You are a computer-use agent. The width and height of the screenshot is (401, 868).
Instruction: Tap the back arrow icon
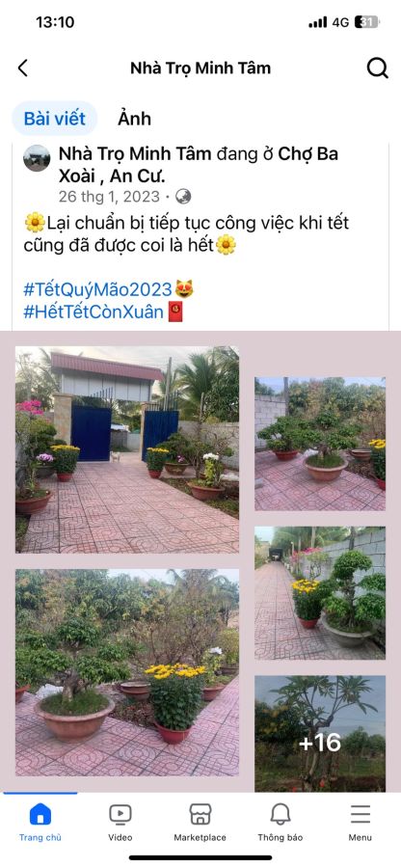coord(23,68)
